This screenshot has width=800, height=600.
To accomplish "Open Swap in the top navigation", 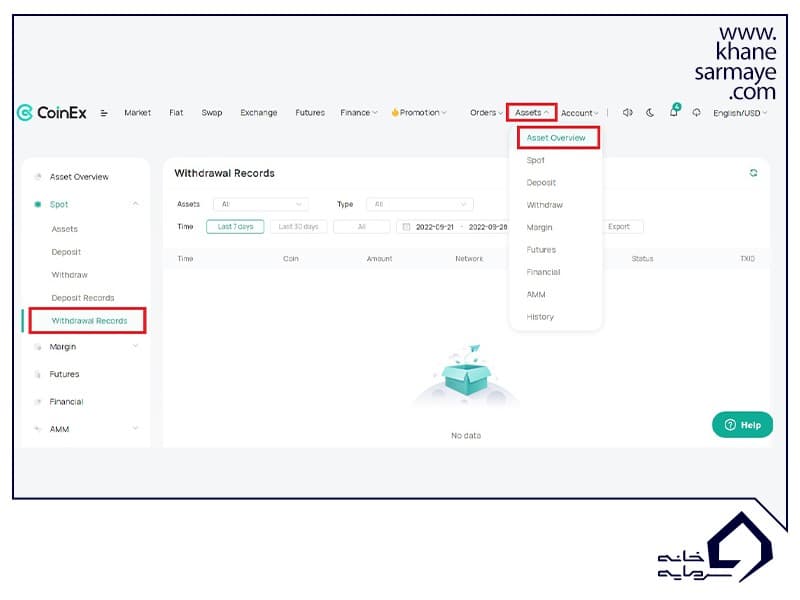I will 212,113.
